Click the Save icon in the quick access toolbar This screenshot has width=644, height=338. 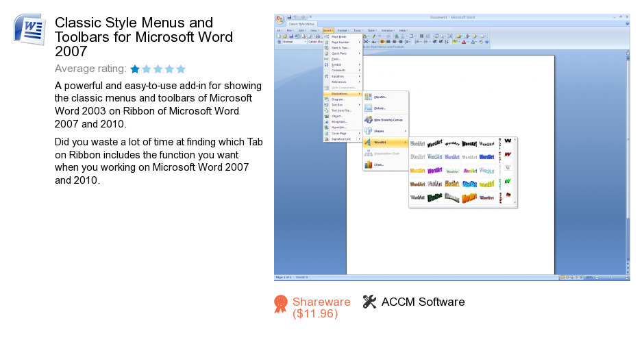pos(289,17)
